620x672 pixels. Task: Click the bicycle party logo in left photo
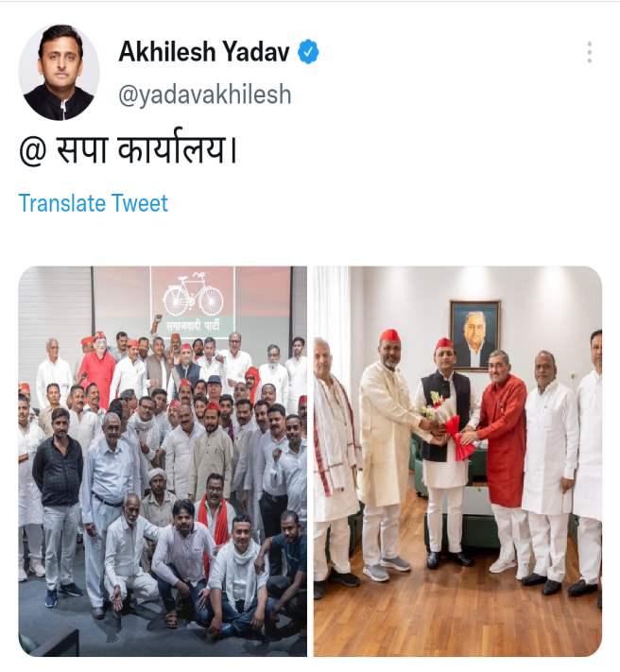[x=193, y=295]
